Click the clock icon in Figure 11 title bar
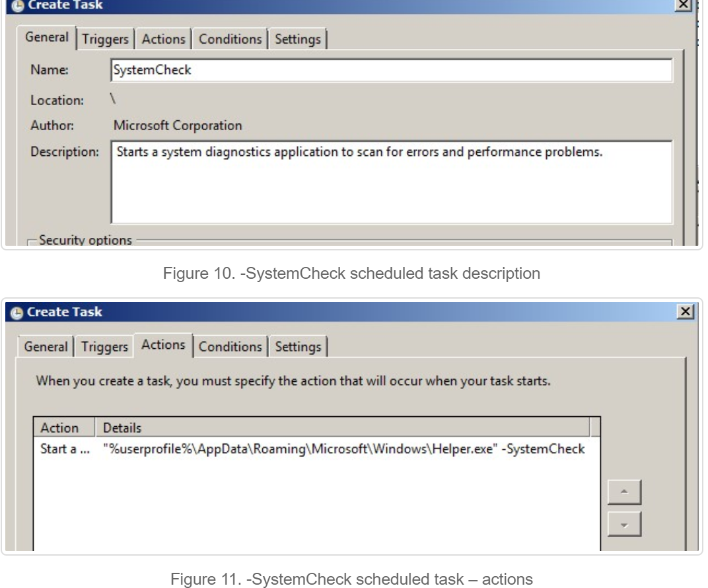Viewport: 708px width, 588px height. click(13, 312)
